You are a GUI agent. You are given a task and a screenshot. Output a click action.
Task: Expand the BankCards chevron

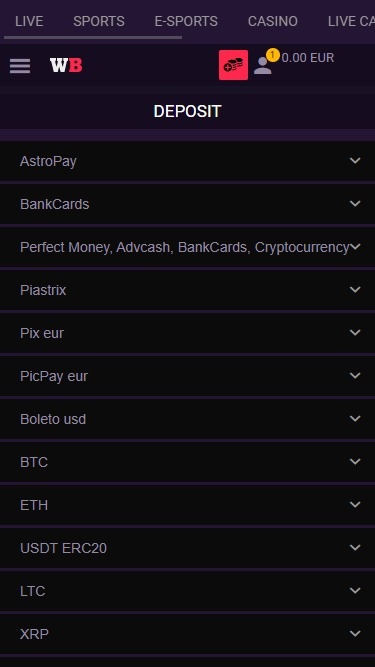355,204
